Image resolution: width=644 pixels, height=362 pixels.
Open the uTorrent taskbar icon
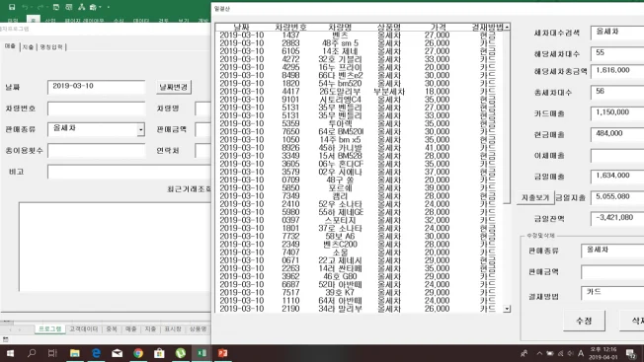181,353
